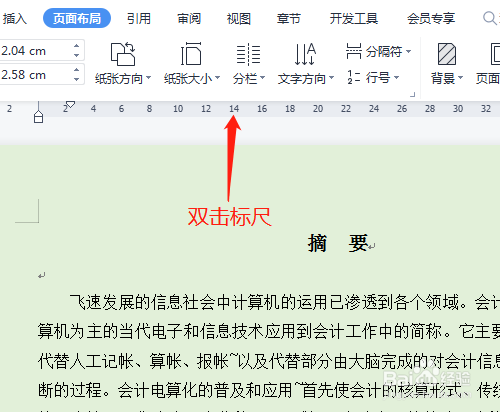
Task: Select the 页面布局 tab
Action: point(77,18)
